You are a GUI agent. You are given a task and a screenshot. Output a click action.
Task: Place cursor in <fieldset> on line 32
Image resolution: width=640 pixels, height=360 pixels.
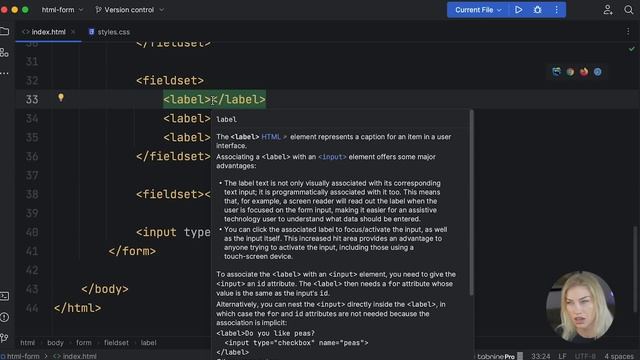pos(170,80)
